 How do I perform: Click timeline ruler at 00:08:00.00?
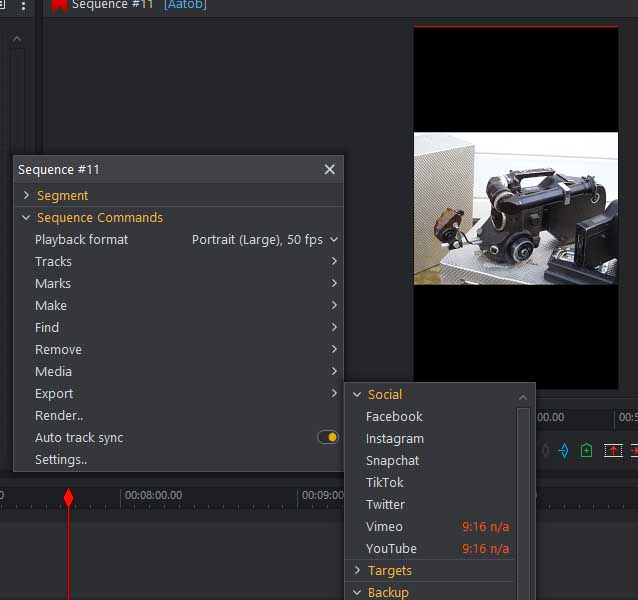(x=153, y=495)
